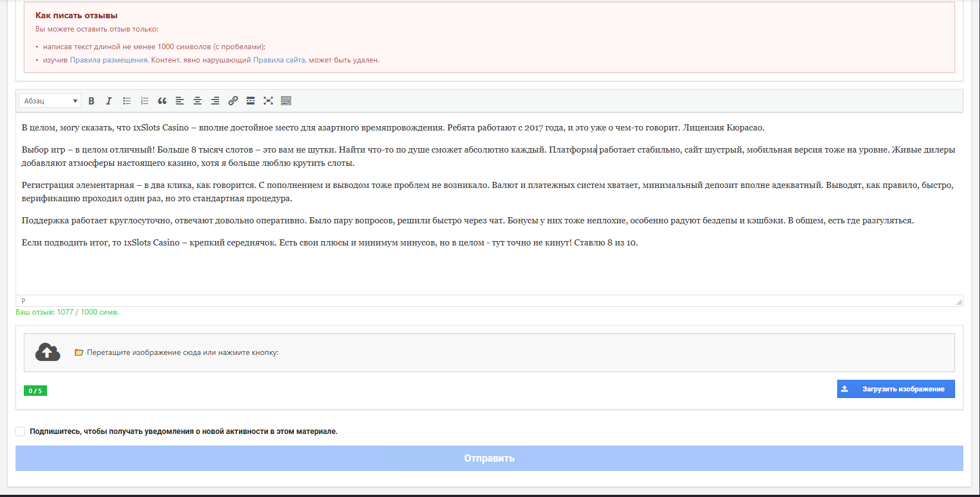This screenshot has width=980, height=497.
Task: Toggle bold formatting in the editor
Action: [91, 101]
